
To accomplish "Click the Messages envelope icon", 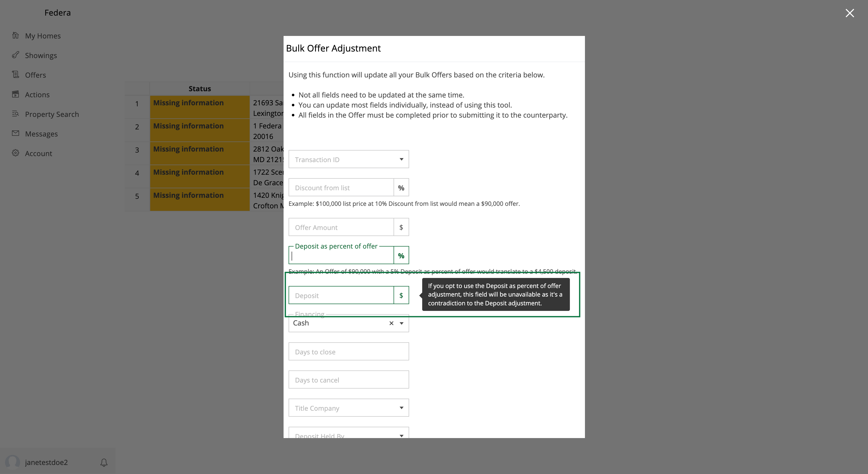I will point(16,133).
